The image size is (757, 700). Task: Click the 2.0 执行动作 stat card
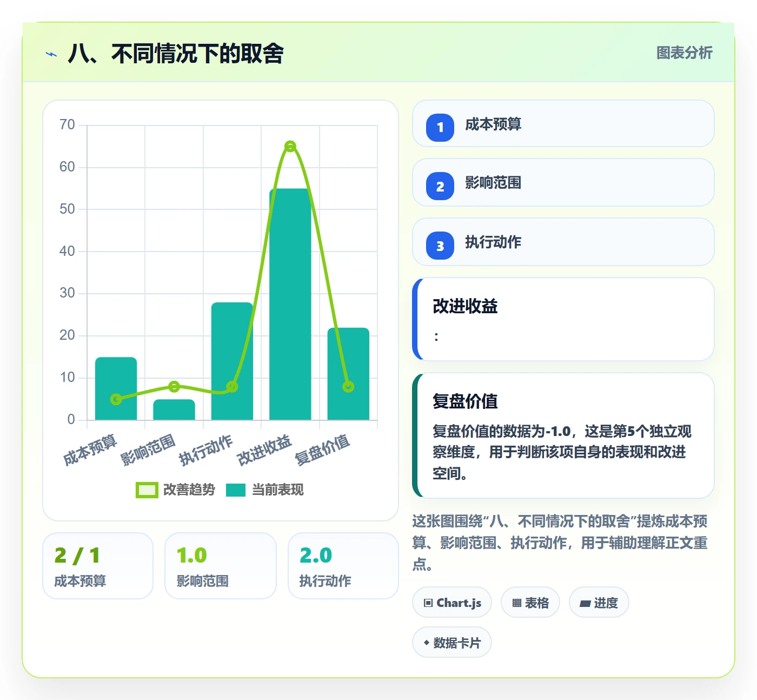(343, 566)
